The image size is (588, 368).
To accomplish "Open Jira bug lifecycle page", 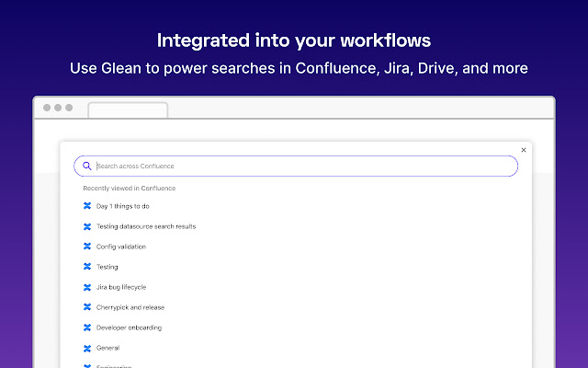I will click(120, 287).
